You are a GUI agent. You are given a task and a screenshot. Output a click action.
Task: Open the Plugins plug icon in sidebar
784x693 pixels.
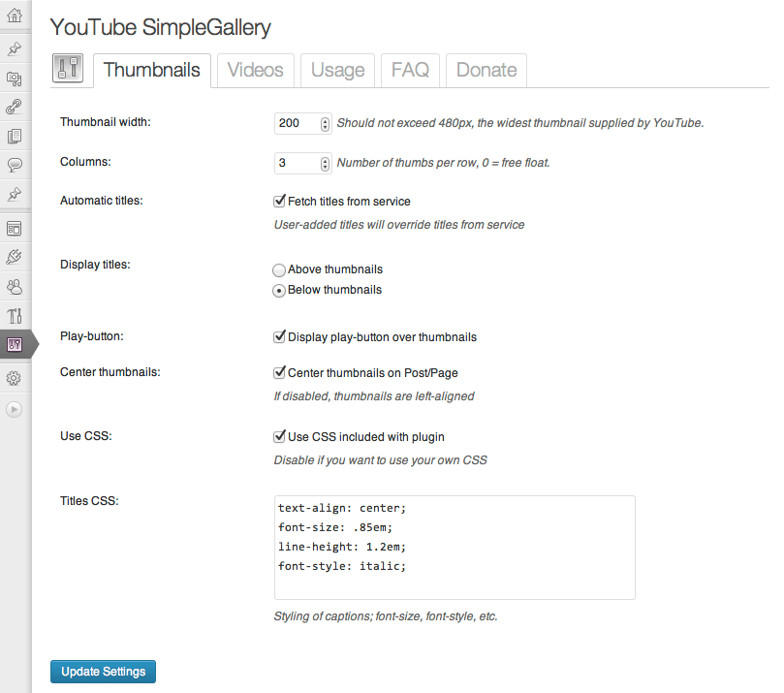15,257
